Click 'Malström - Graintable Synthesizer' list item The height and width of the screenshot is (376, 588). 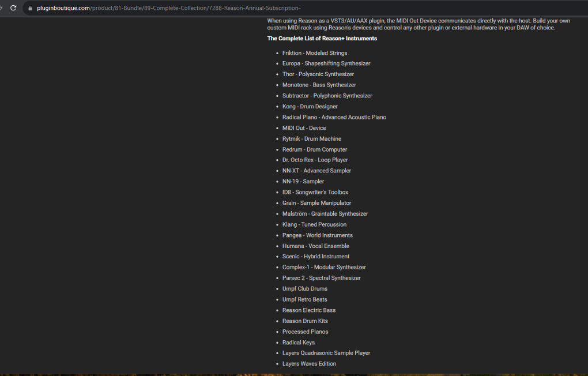pyautogui.click(x=325, y=213)
